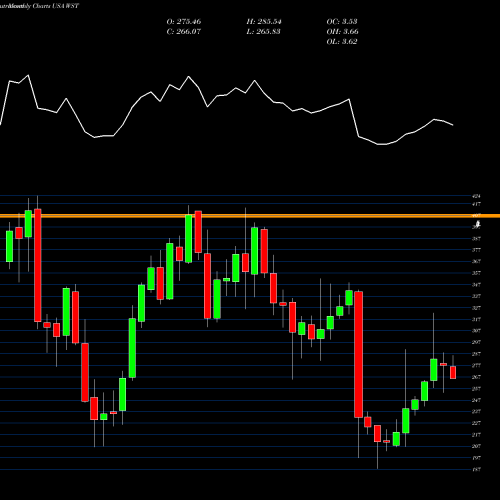Click the high value H: 285.54
The height and width of the screenshot is (500, 500).
[264, 22]
